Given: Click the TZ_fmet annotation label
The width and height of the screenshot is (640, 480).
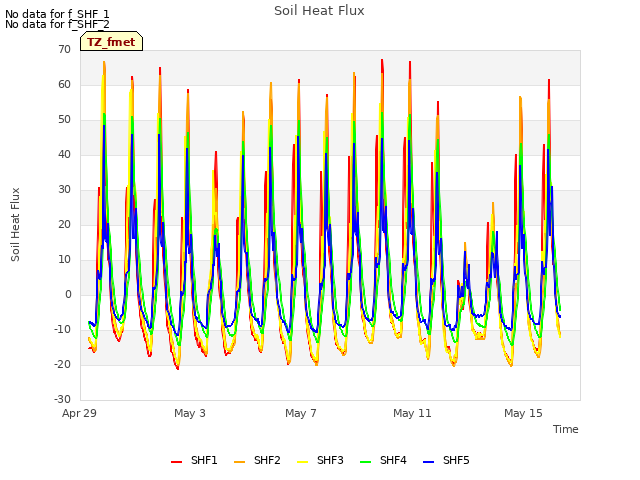Looking at the screenshot, I should pos(111,42).
